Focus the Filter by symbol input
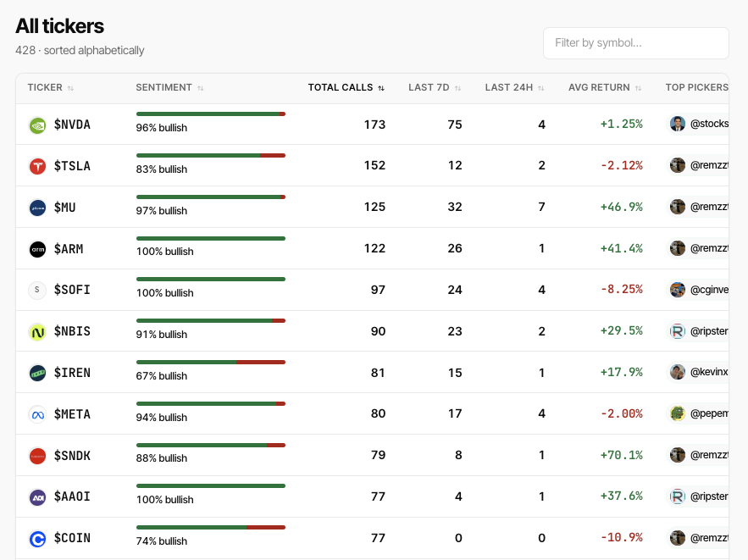Image resolution: width=748 pixels, height=560 pixels. point(636,43)
